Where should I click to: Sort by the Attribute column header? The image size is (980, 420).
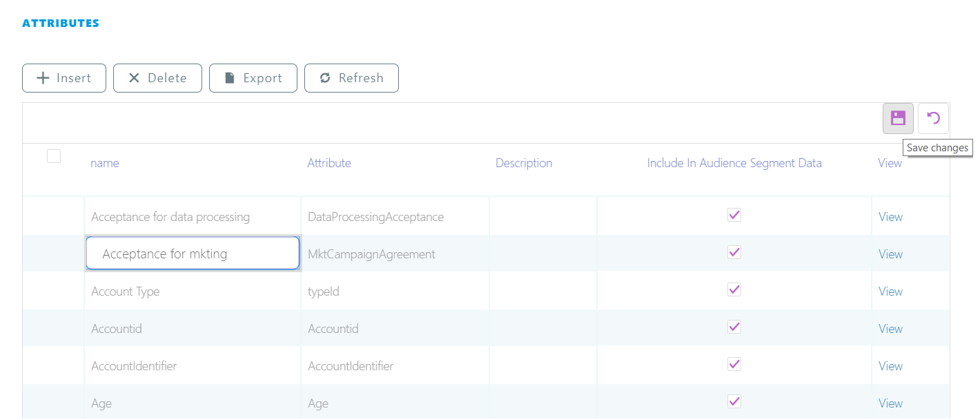[329, 163]
